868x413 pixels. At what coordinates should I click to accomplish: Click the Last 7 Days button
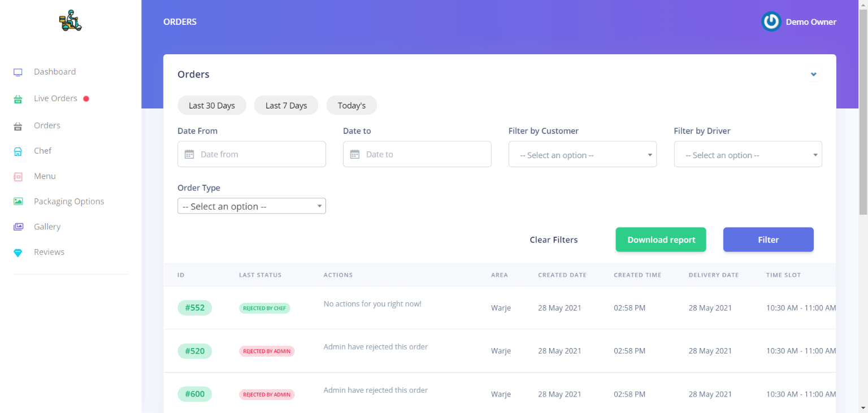pyautogui.click(x=287, y=105)
